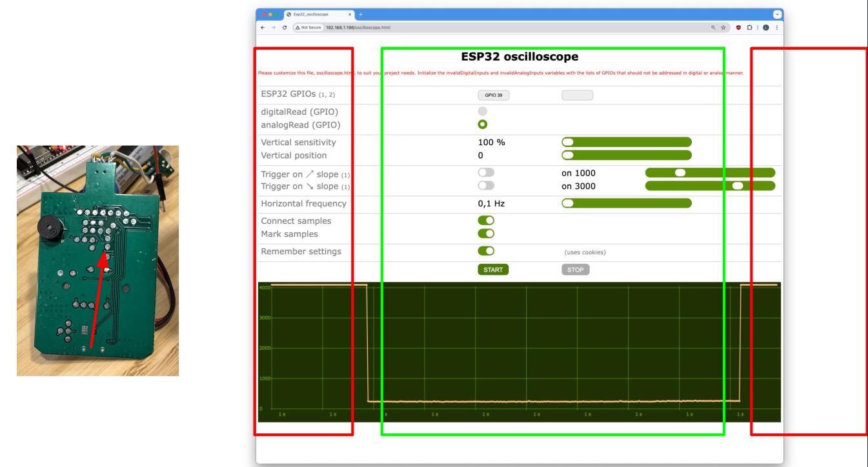The image size is (868, 467).
Task: Click the green START button
Action: click(x=493, y=270)
